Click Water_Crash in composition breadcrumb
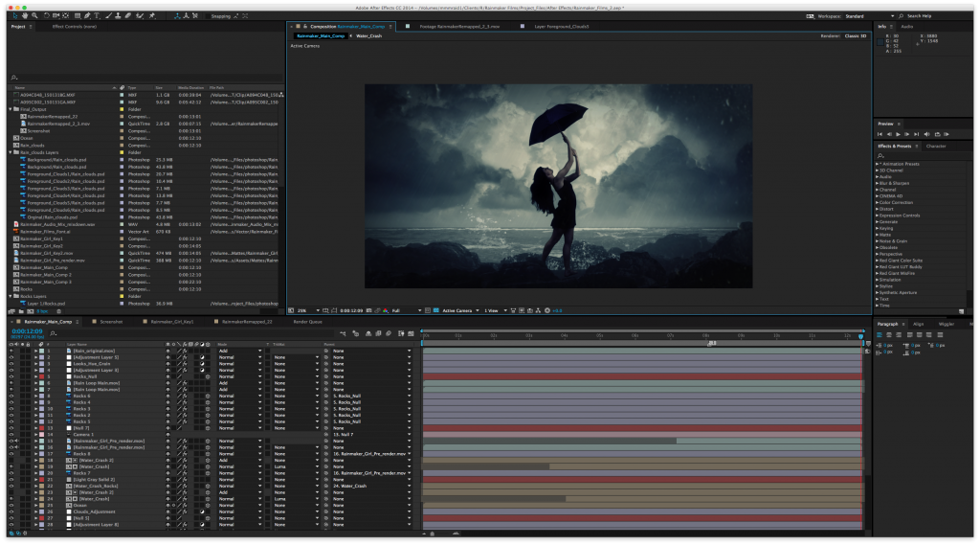This screenshot has height=545, width=980. click(x=368, y=36)
